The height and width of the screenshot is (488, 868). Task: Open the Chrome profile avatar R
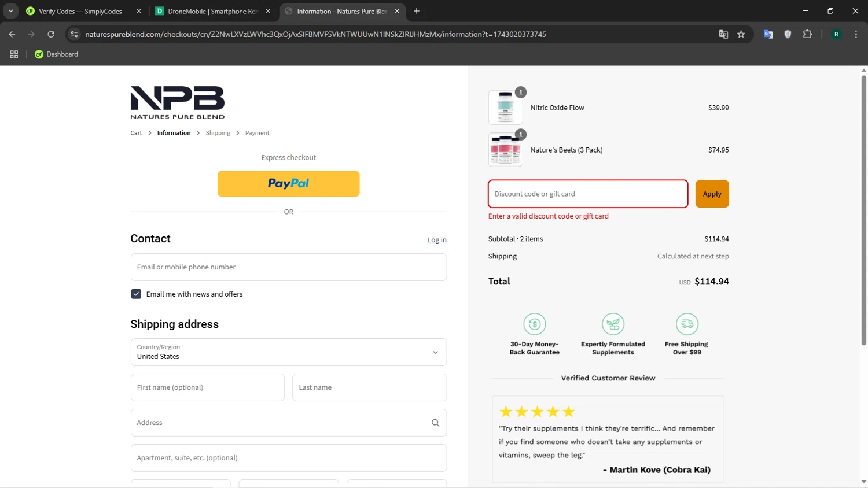[x=836, y=34]
